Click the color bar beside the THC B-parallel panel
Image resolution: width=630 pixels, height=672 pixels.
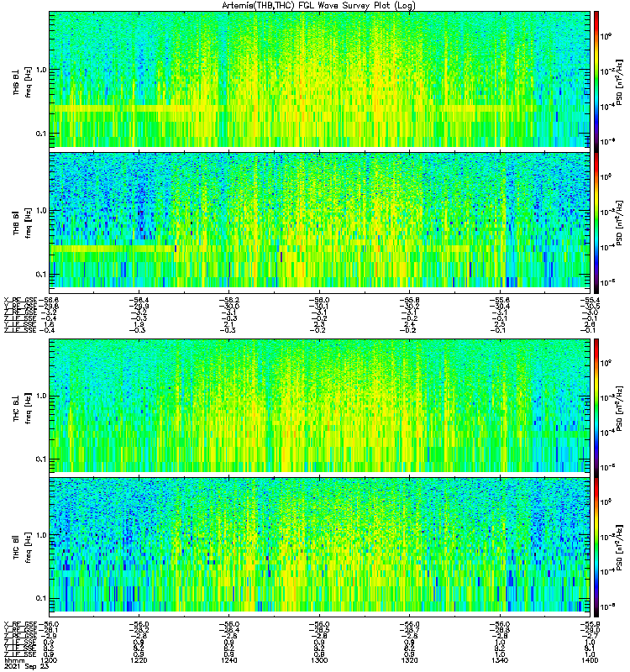596,548
